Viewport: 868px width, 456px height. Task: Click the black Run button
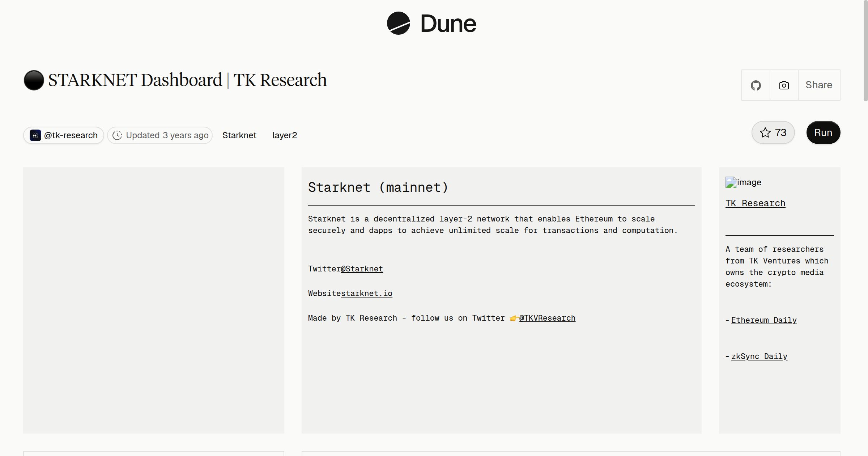pos(823,132)
